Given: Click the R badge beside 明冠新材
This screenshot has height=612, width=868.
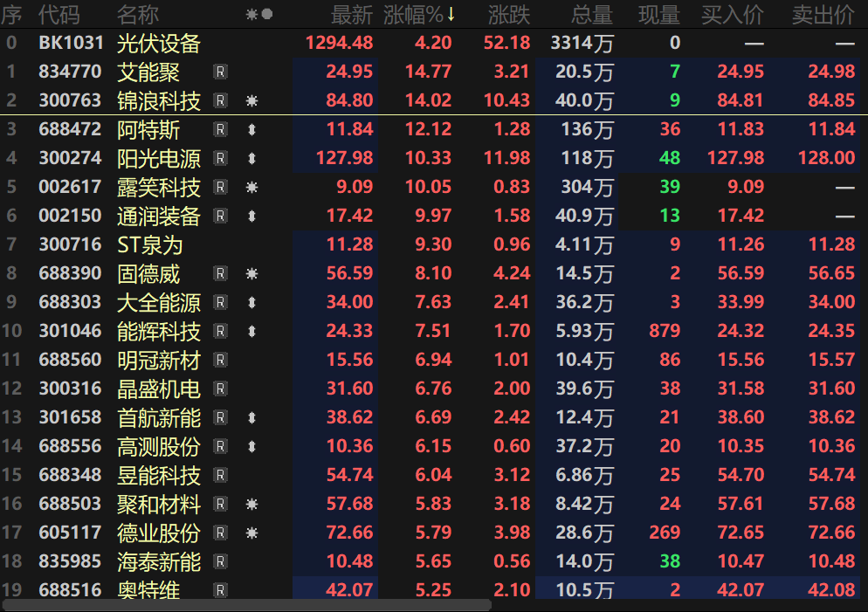Looking at the screenshot, I should 220,361.
